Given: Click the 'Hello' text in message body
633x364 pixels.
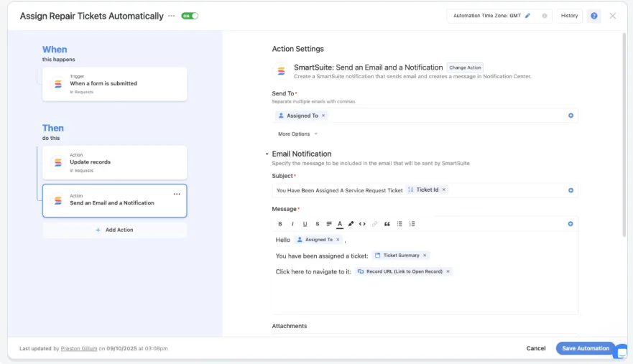Looking at the screenshot, I should (282, 240).
